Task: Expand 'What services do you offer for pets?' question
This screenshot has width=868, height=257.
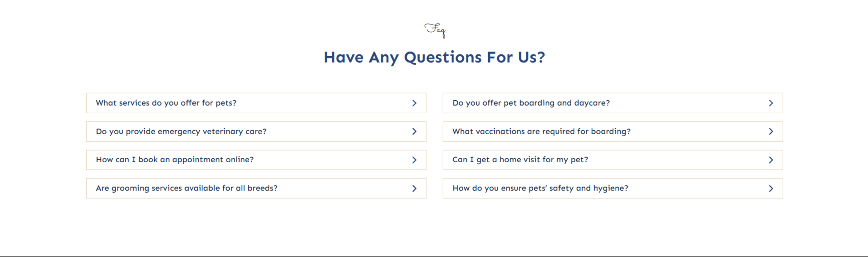Action: [166, 103]
